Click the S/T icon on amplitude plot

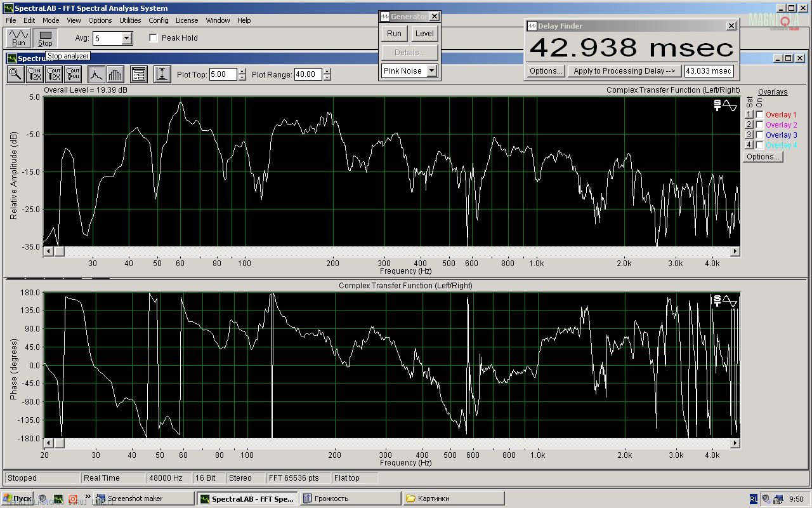pos(717,105)
